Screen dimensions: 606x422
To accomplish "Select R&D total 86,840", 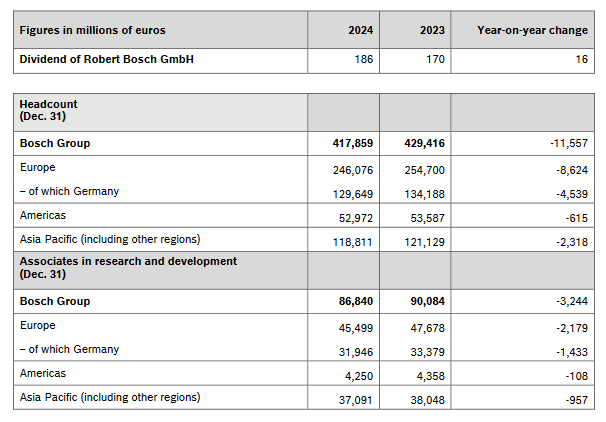I will (x=356, y=301).
